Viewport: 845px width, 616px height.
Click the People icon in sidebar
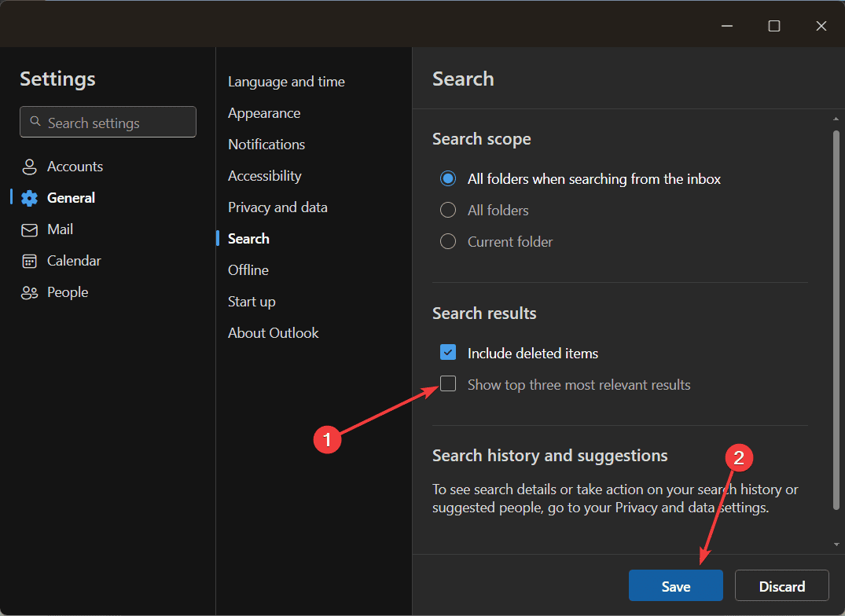tap(30, 292)
